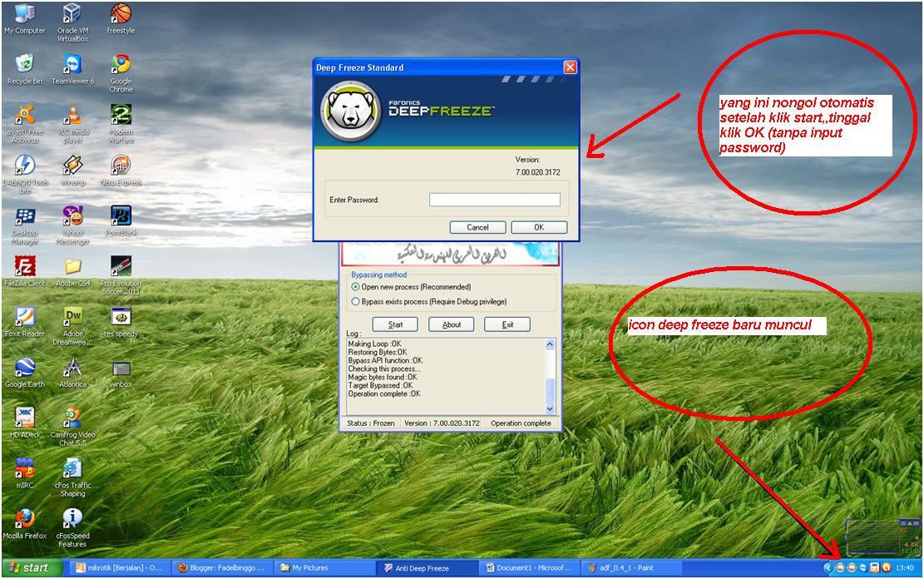Open the My Computer desktop icon
Viewport: 924px width, 579px height.
coord(25,19)
